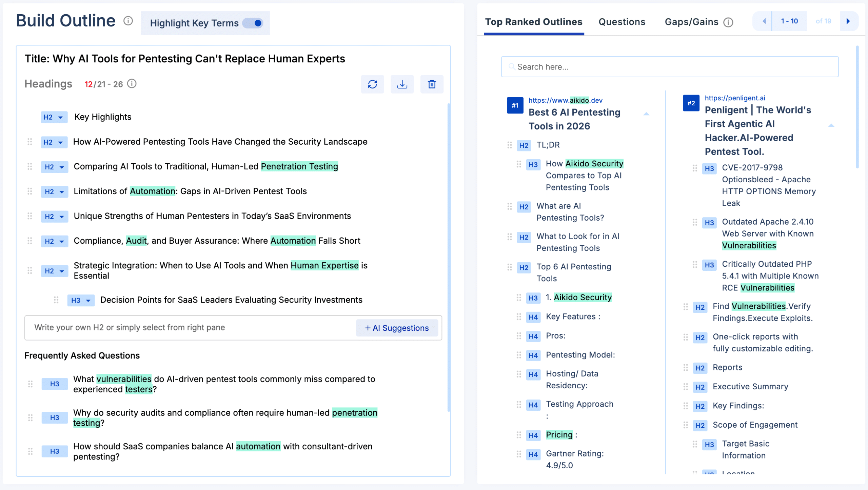Collapse the #2 Penligent outline

tap(831, 126)
